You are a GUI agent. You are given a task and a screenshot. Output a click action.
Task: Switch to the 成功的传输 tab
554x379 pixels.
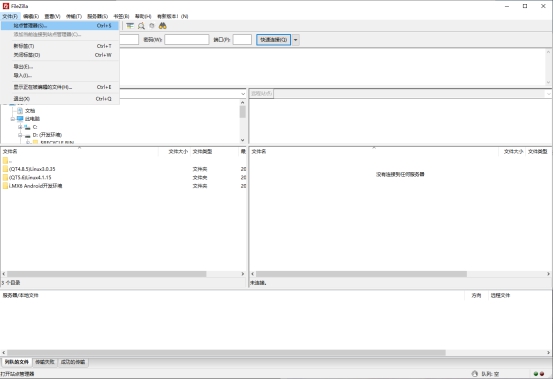coord(73,362)
